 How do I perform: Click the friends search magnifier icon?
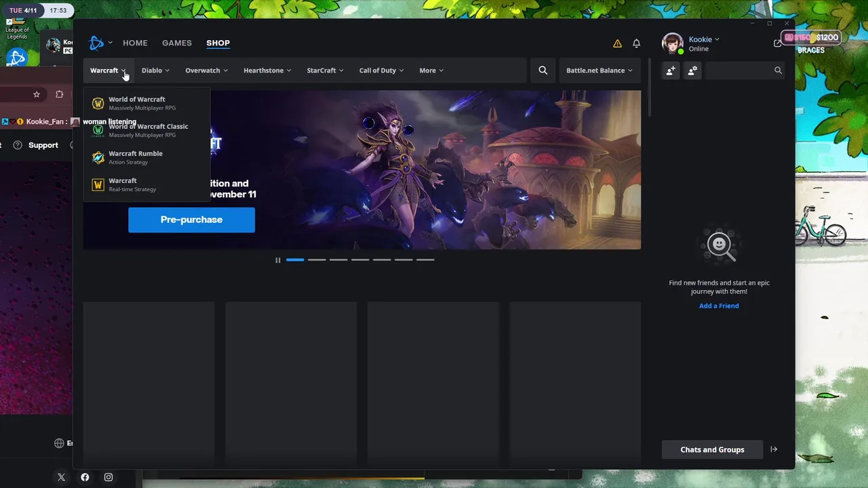778,70
